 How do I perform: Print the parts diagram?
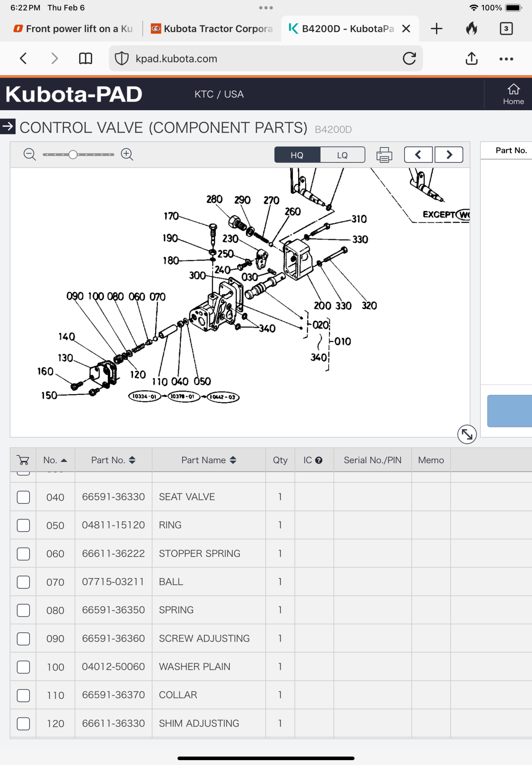click(x=384, y=155)
